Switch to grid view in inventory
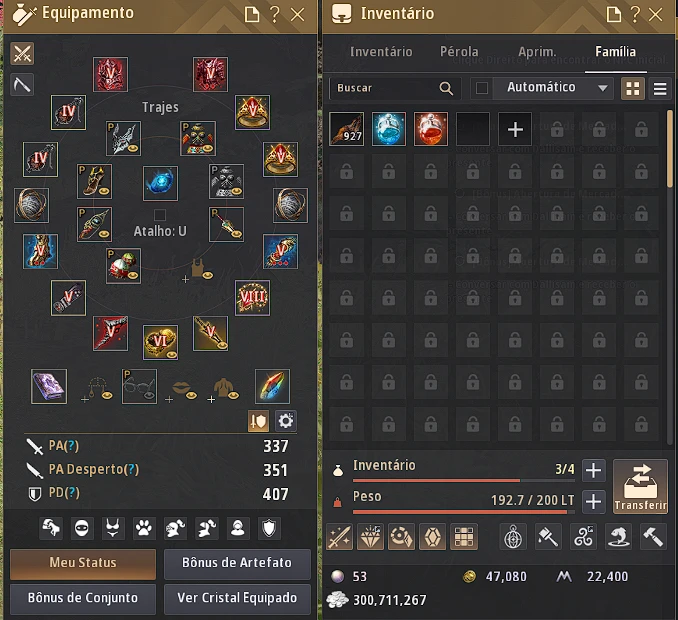Screen dimensions: 678x620 pos(633,89)
